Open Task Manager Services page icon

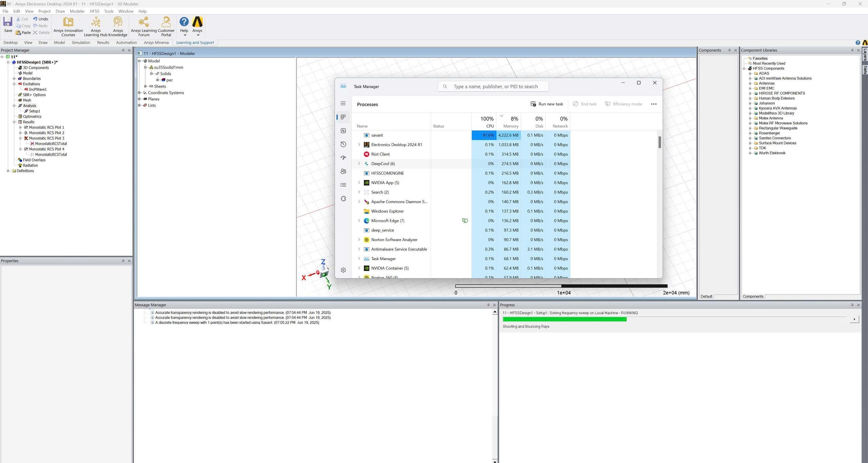(x=343, y=198)
